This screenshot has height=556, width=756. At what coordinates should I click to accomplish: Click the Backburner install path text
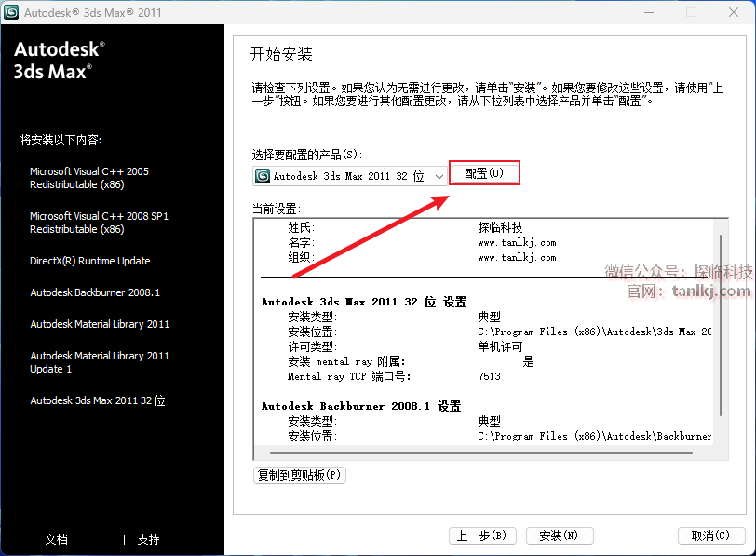(595, 436)
